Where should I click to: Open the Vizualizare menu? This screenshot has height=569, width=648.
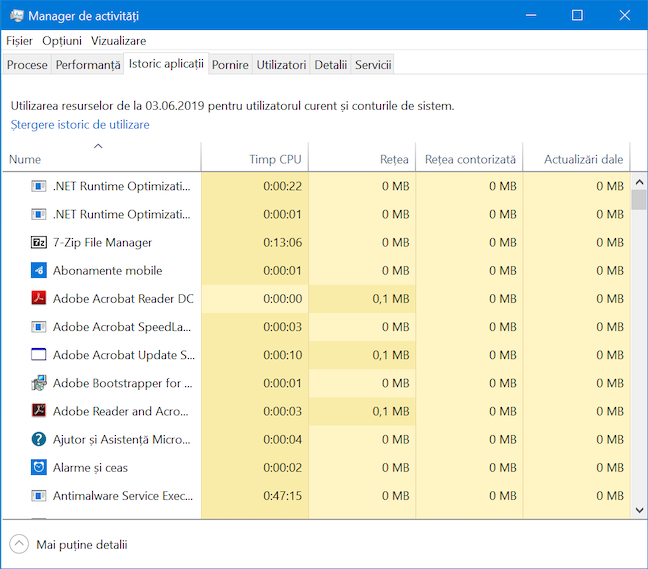pos(119,41)
